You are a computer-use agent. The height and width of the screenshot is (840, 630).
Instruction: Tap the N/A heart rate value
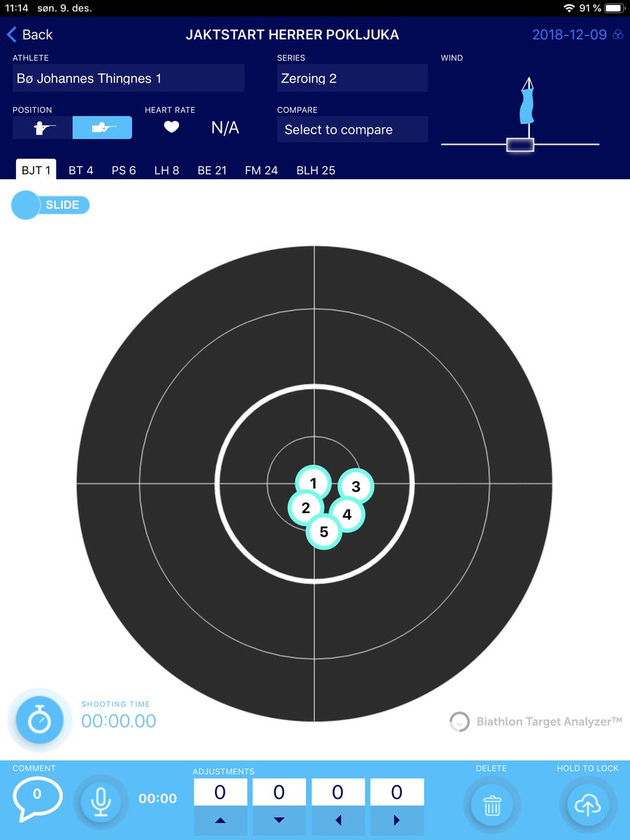(225, 127)
